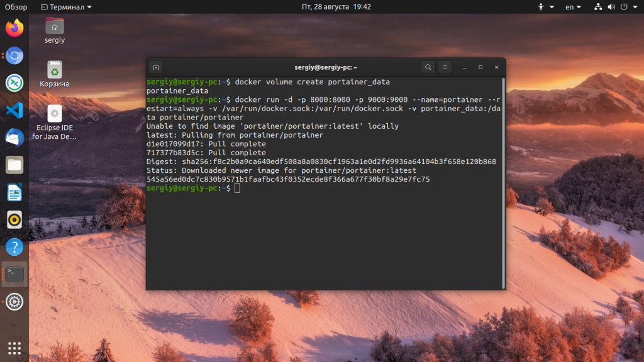
Task: Click the 'latest: Pulling from portainer/portainer' line
Action: (235, 135)
